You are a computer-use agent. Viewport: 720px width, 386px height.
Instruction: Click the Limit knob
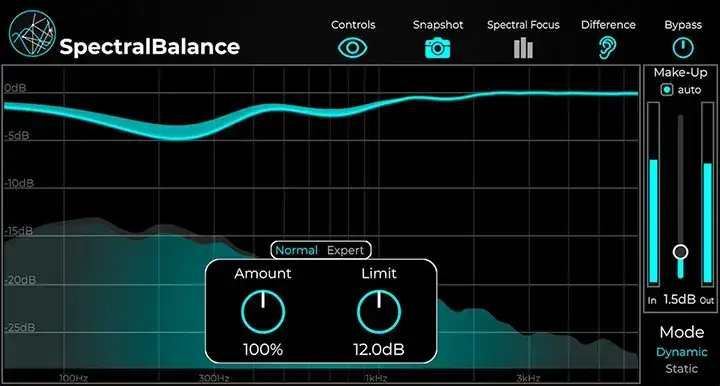(379, 312)
